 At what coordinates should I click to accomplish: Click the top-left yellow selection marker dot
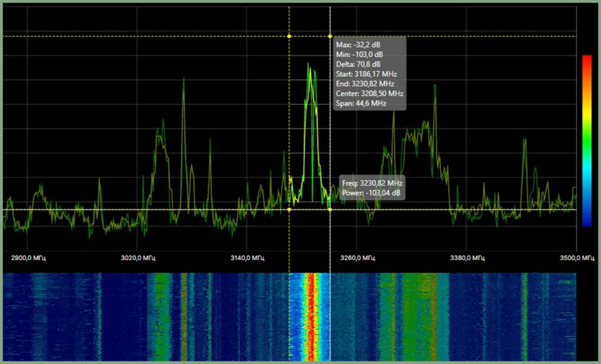(x=289, y=36)
